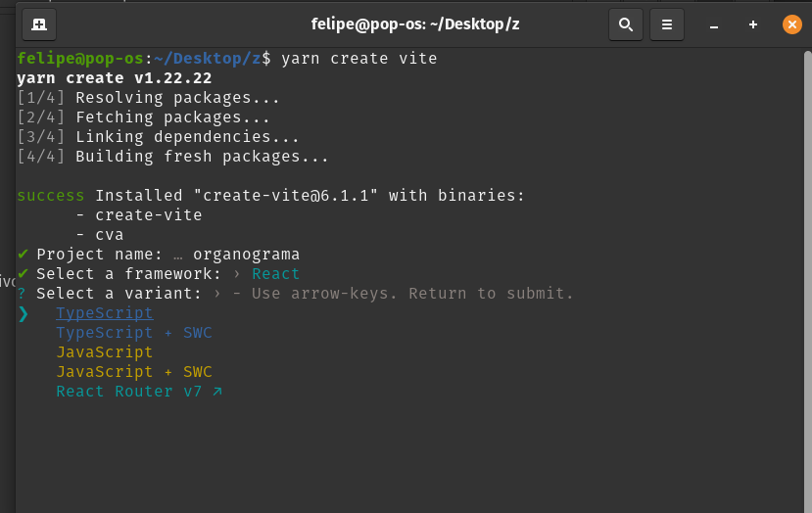Click the green checkmark before Project name
Viewport: 812px width, 513px height.
pyautogui.click(x=23, y=255)
